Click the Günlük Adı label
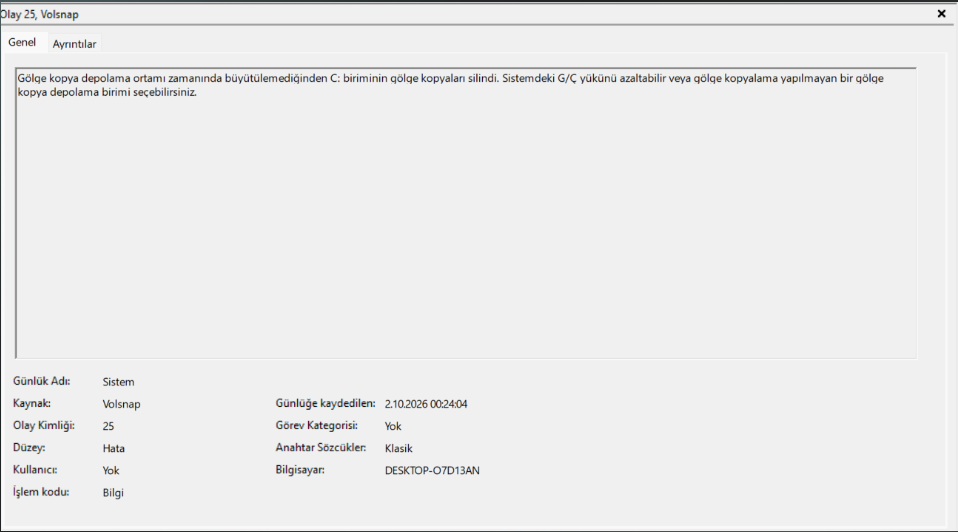 point(42,381)
